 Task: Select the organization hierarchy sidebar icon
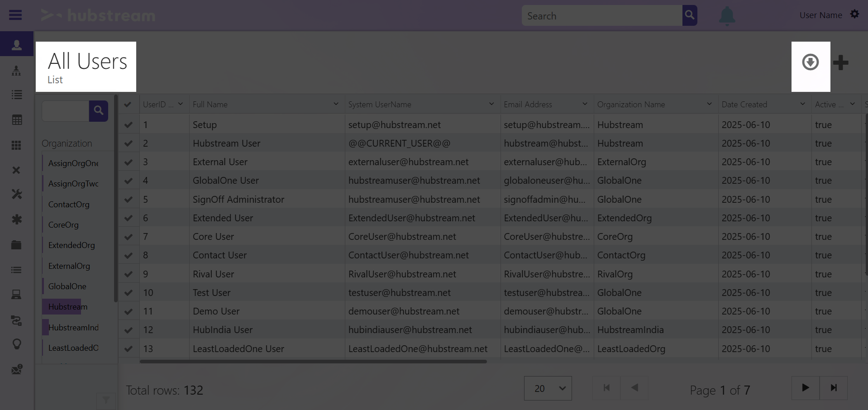click(16, 70)
